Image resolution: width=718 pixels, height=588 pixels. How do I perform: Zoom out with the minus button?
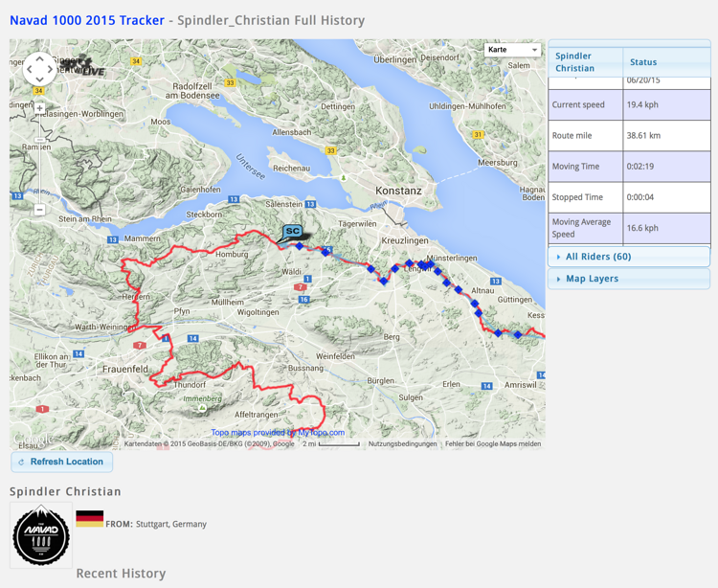(40, 210)
